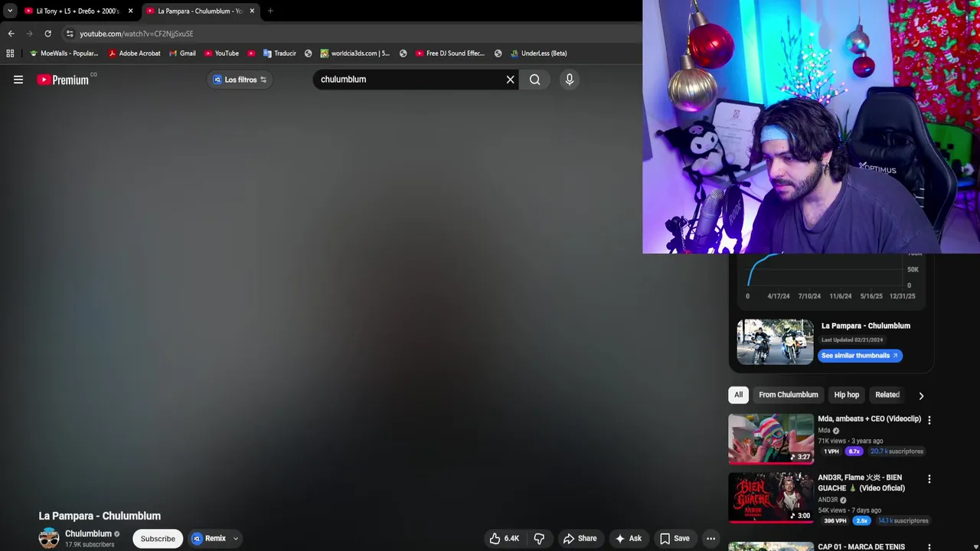Select the La Pampara - Chulumblum tab

tap(199, 11)
